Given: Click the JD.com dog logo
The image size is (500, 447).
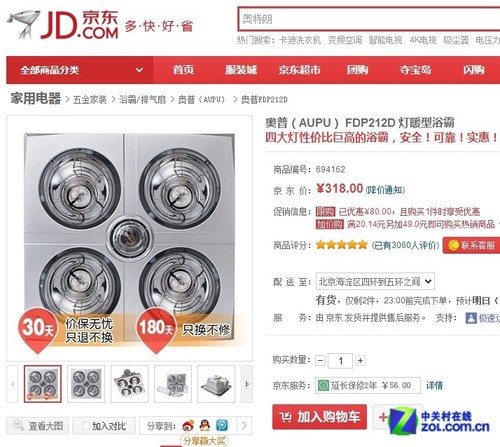Looking at the screenshot, I should tap(24, 24).
